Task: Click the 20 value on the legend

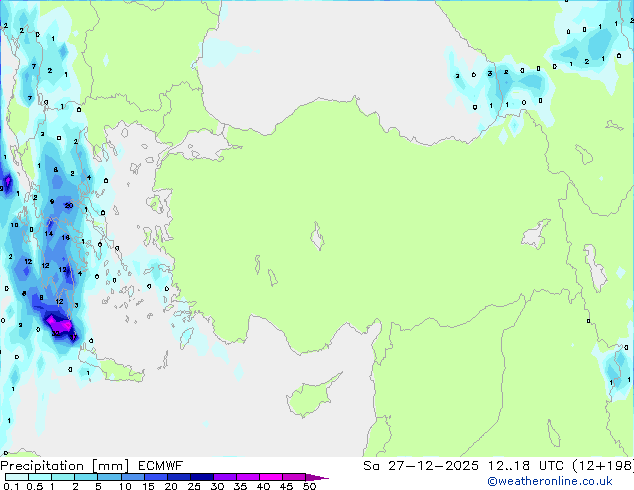Action: coord(170,486)
